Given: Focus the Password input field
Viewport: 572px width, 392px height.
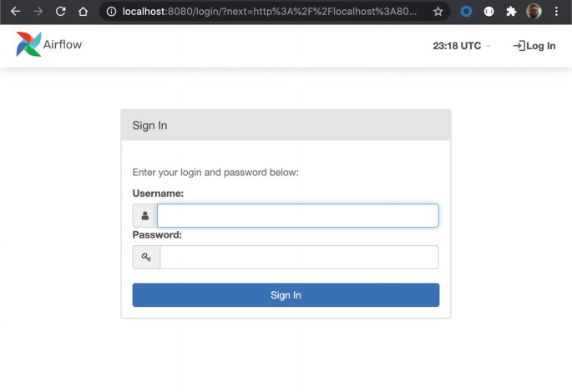Looking at the screenshot, I should [298, 257].
